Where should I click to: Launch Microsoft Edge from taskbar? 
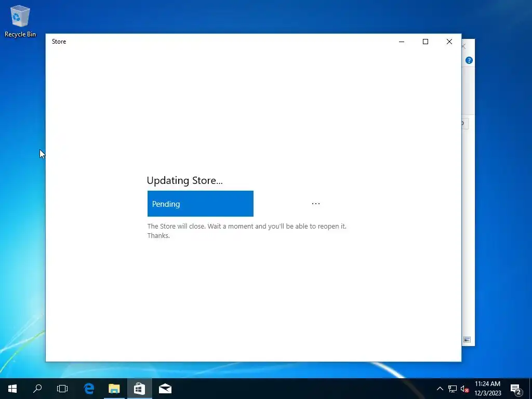click(89, 389)
